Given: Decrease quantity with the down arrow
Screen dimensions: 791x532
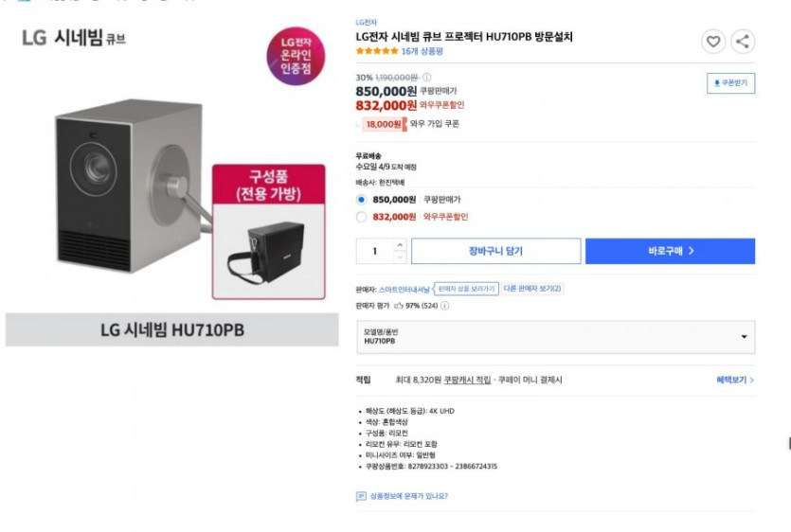Looking at the screenshot, I should point(400,257).
